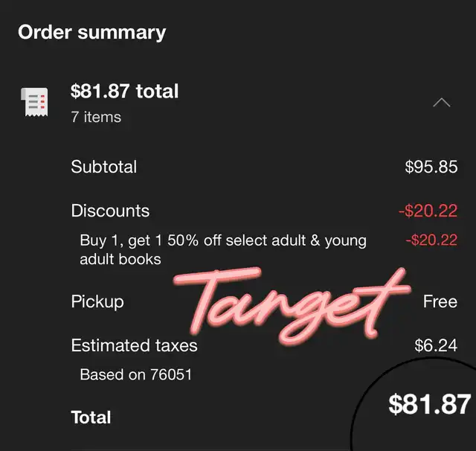This screenshot has height=451, width=476.
Task: Click the Subtotal label
Action: [104, 167]
